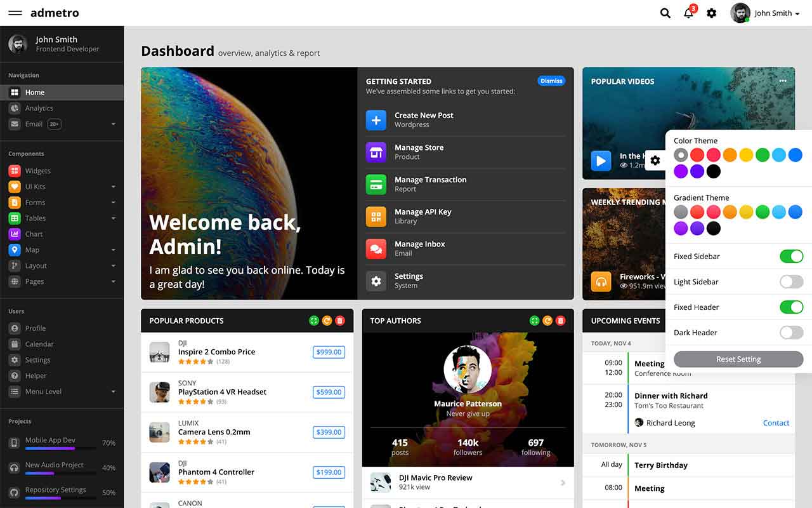Toggle the Fixed Sidebar switch
Viewport: 812px width, 508px height.
(791, 257)
